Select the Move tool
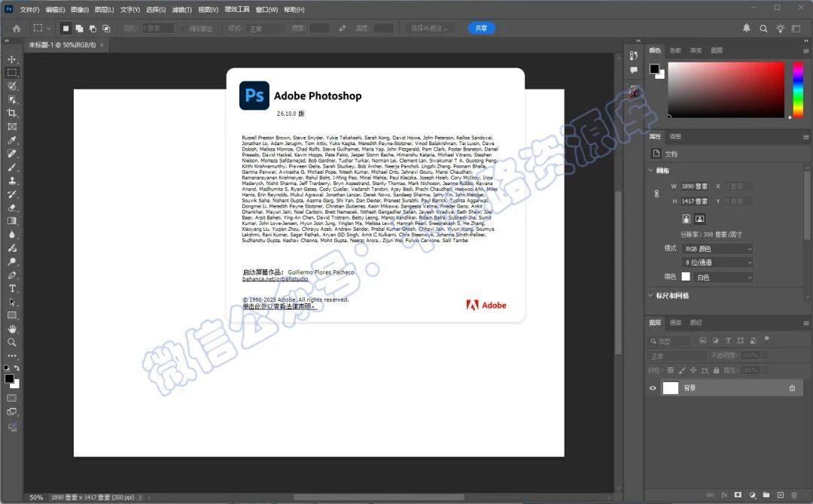This screenshot has width=813, height=504. pos(12,59)
